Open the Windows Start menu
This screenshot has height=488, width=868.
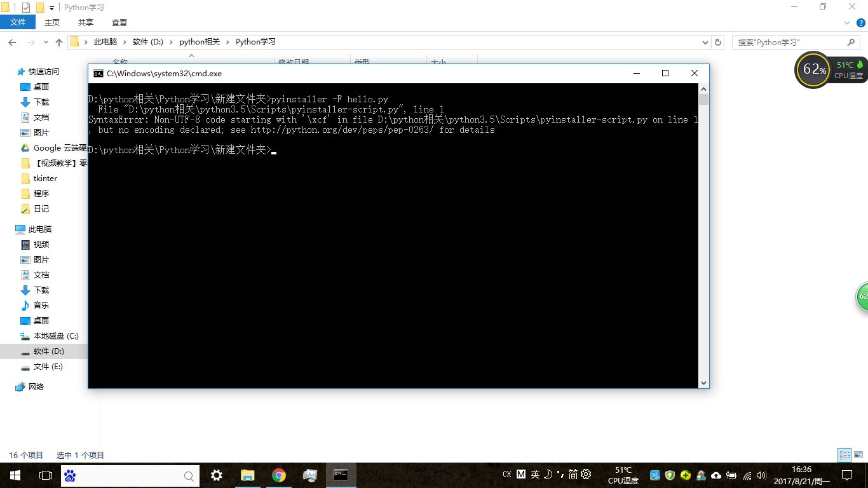15,475
